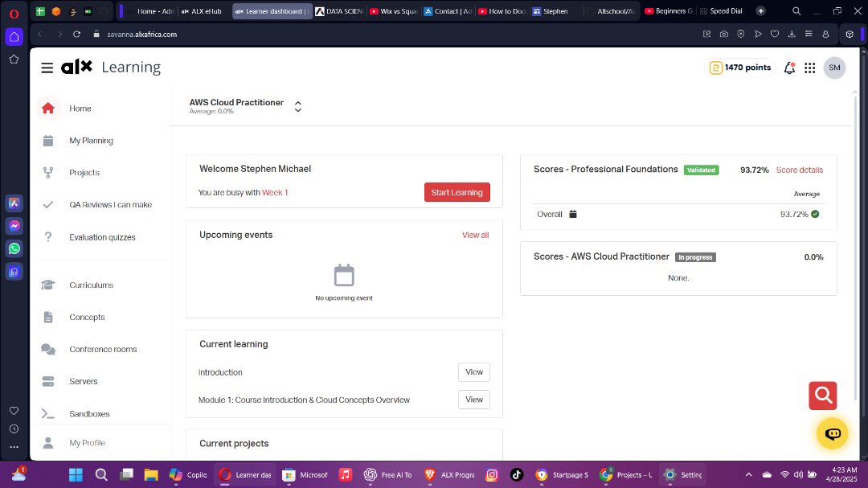This screenshot has width=868, height=488.
Task: Open notifications bell
Action: (789, 68)
